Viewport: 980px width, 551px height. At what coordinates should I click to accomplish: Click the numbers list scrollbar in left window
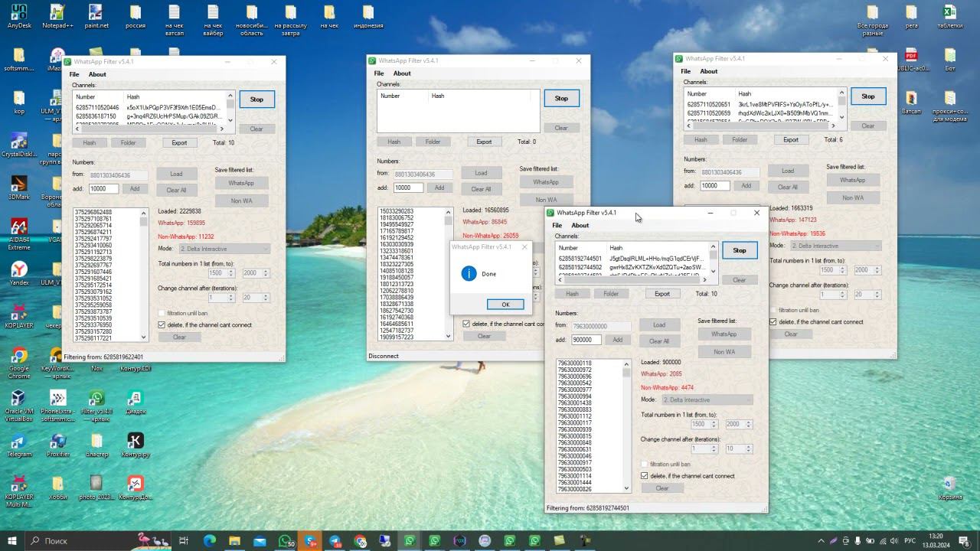click(143, 275)
